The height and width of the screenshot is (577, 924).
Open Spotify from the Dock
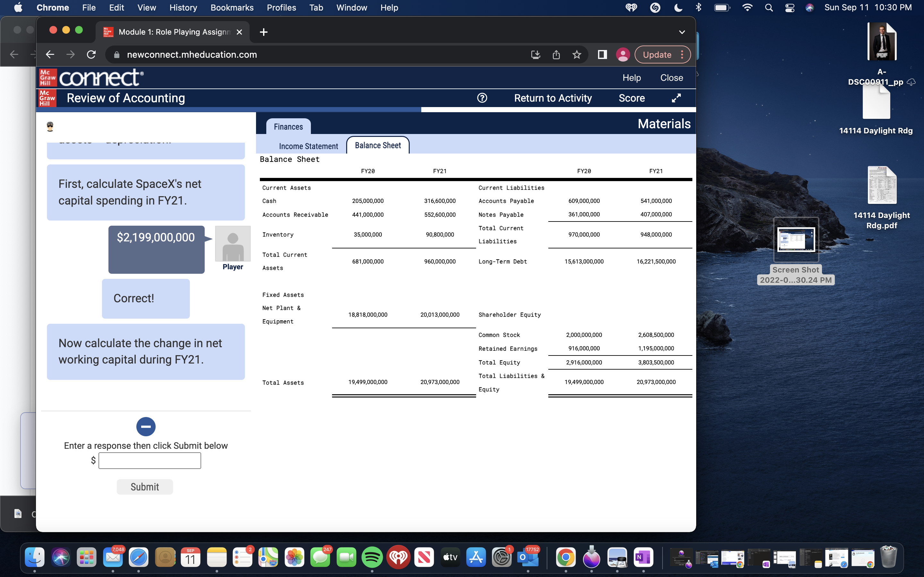coord(372,557)
